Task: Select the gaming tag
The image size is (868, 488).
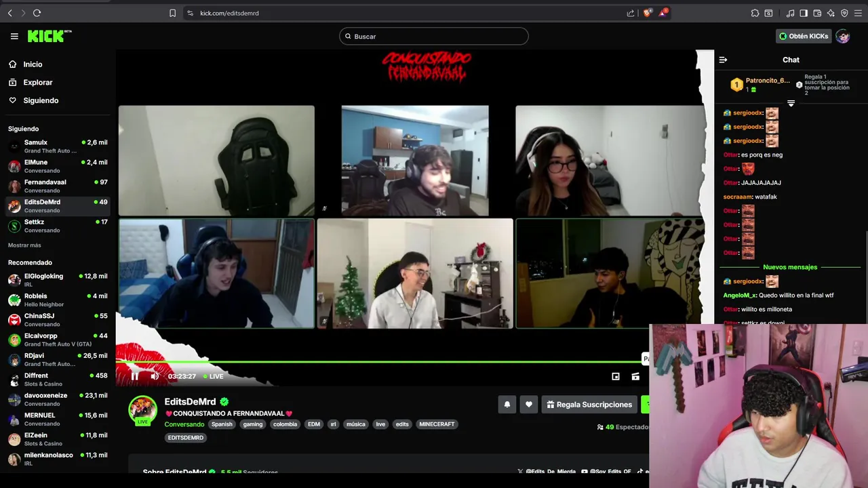Action: (x=253, y=424)
